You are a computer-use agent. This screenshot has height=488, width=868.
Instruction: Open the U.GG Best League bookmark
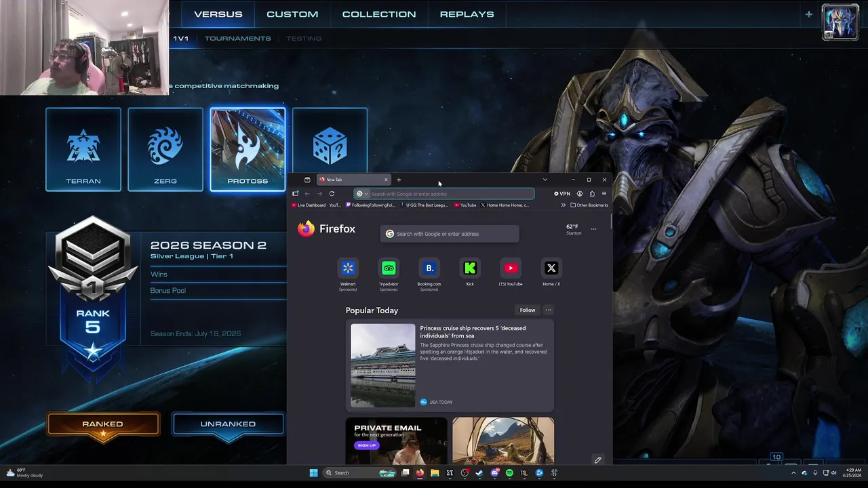click(425, 205)
